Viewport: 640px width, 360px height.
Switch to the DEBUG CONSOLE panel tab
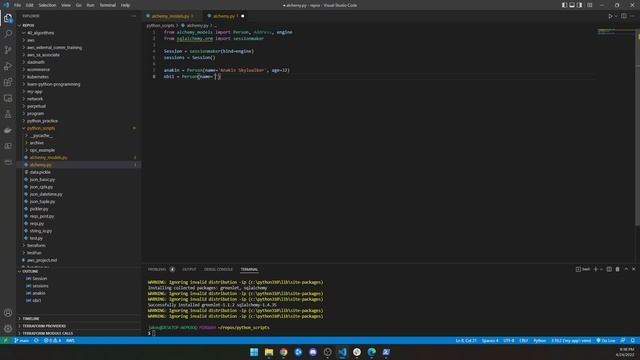point(218,269)
